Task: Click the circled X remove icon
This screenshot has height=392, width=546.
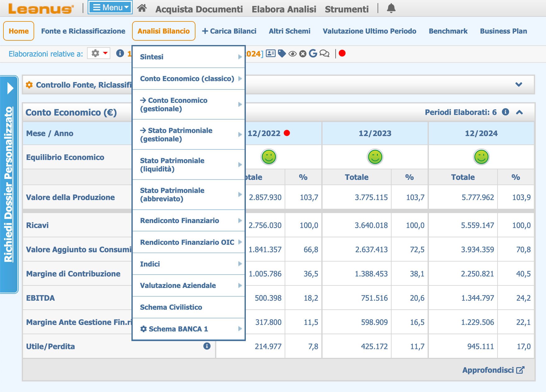Action: click(x=303, y=54)
